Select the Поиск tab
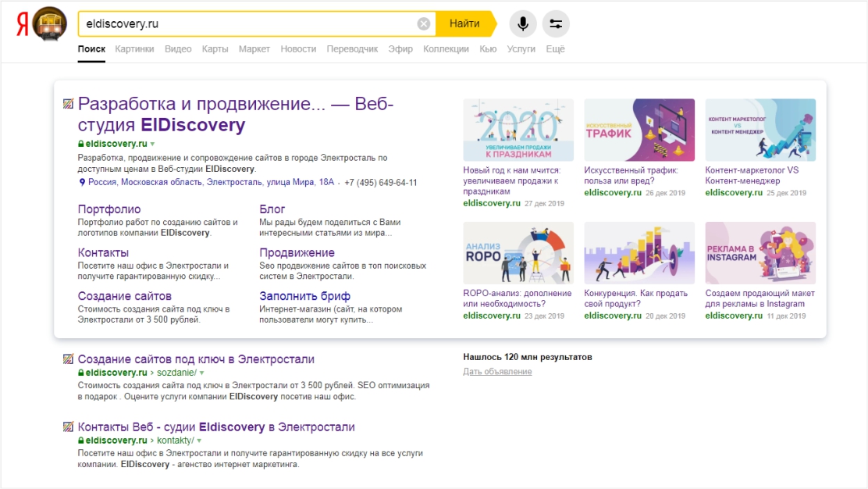868x489 pixels. (91, 48)
